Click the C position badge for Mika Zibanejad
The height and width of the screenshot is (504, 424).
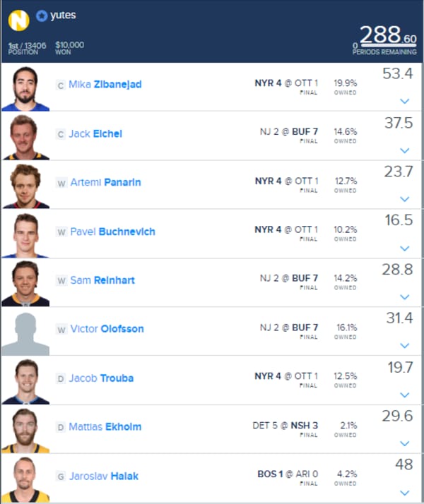(61, 85)
